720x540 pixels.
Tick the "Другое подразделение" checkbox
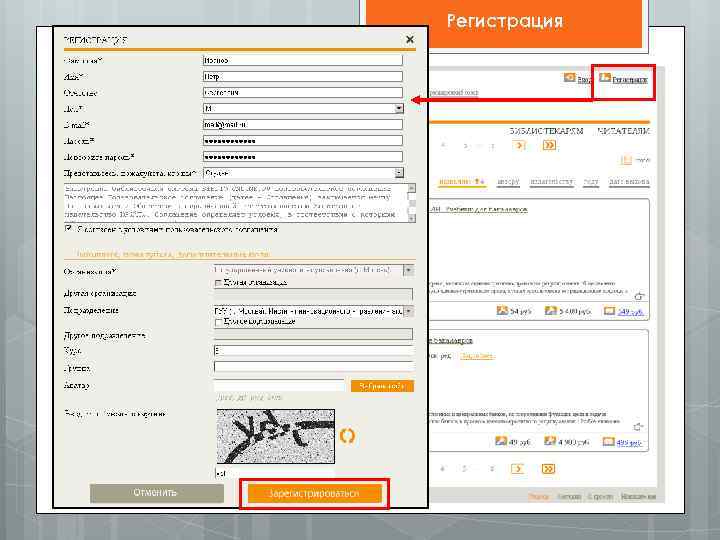pyautogui.click(x=219, y=322)
